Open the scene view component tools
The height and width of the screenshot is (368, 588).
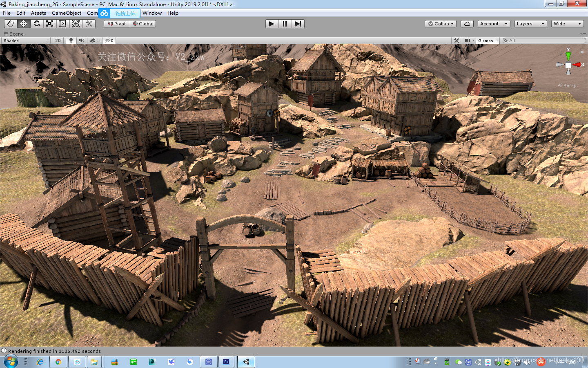coord(457,40)
